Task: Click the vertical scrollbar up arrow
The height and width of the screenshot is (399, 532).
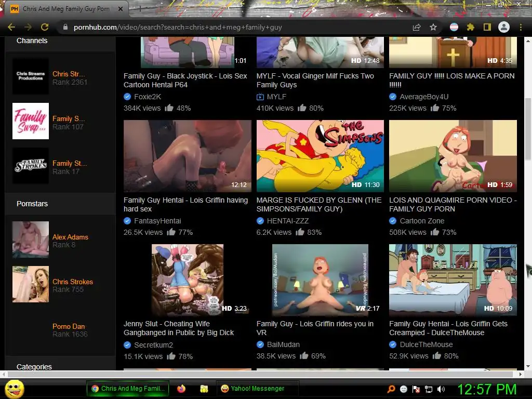Action: (x=528, y=41)
